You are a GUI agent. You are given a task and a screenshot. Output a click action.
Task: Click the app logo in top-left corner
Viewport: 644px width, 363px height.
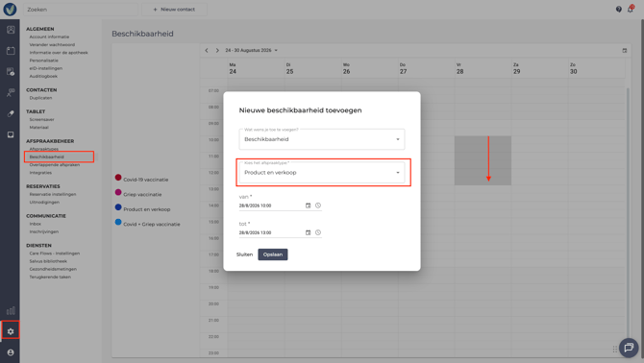10,9
